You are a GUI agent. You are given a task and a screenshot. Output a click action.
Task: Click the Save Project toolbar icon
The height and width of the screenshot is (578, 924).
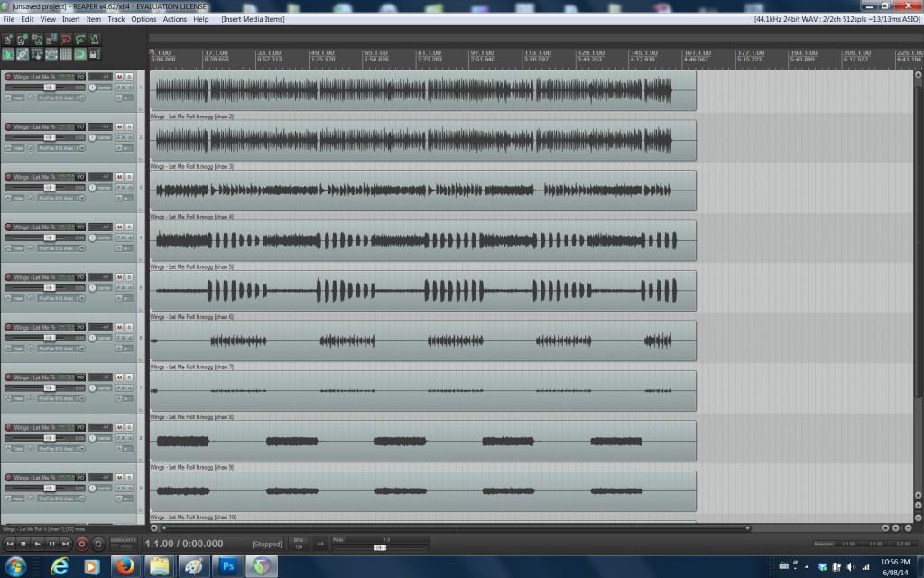point(37,40)
